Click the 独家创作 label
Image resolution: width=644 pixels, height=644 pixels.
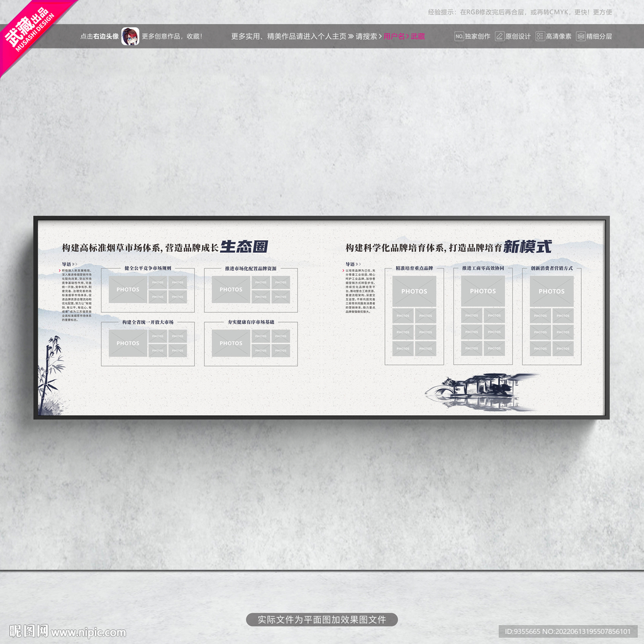(478, 36)
